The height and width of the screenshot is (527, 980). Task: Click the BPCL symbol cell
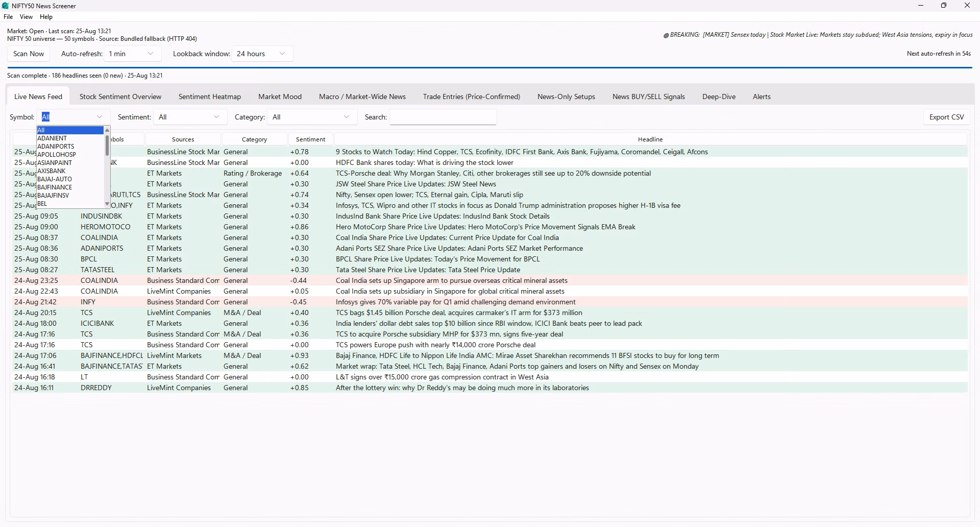point(88,259)
